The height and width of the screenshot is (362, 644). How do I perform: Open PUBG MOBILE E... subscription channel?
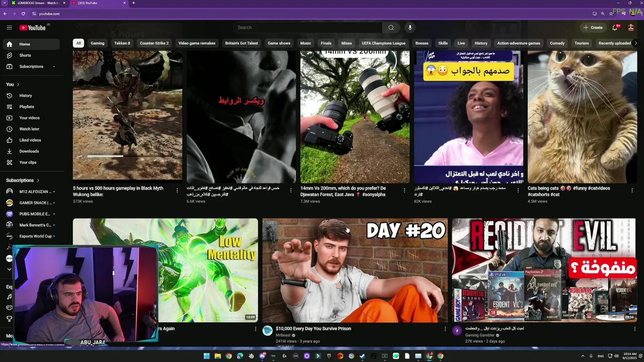[31, 214]
